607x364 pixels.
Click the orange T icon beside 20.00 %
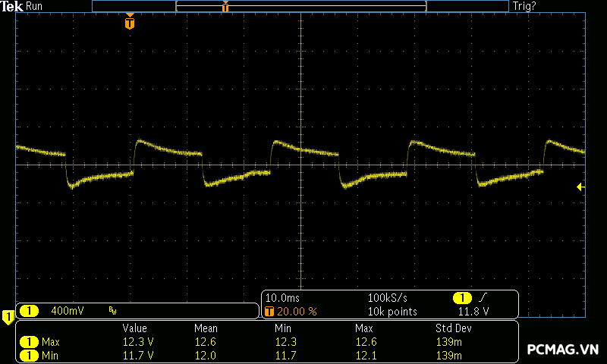(269, 312)
